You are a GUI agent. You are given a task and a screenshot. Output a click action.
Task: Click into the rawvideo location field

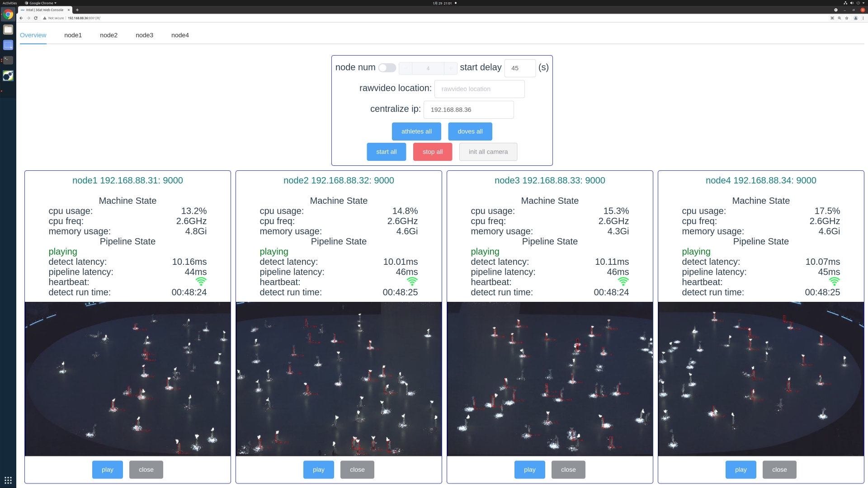point(479,89)
